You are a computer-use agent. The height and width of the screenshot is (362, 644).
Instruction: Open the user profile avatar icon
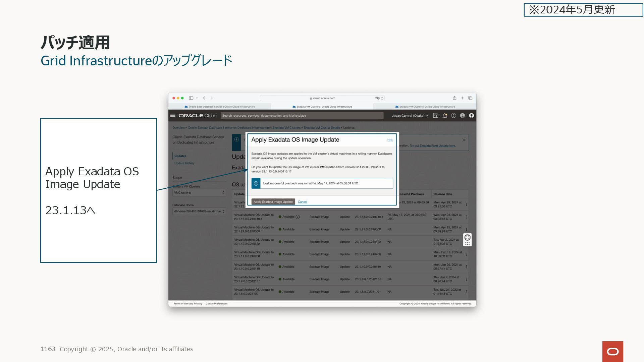coord(471,115)
